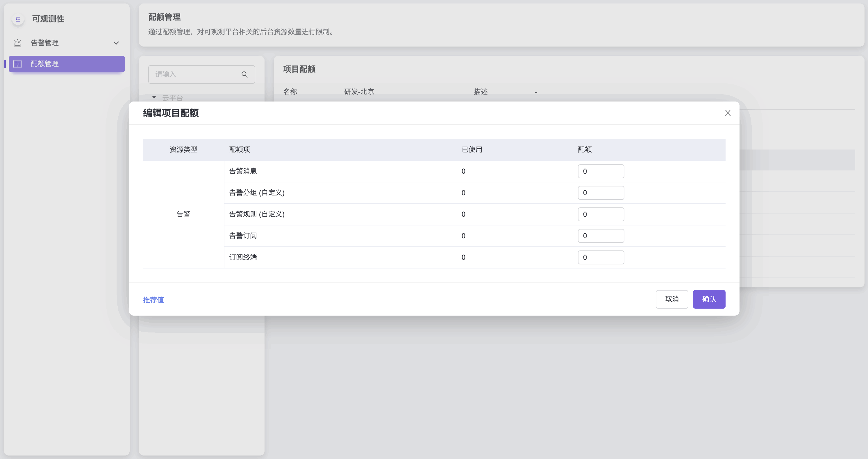Screen dimensions: 868x459
Task: Click the search magnifier icon
Action: click(245, 74)
